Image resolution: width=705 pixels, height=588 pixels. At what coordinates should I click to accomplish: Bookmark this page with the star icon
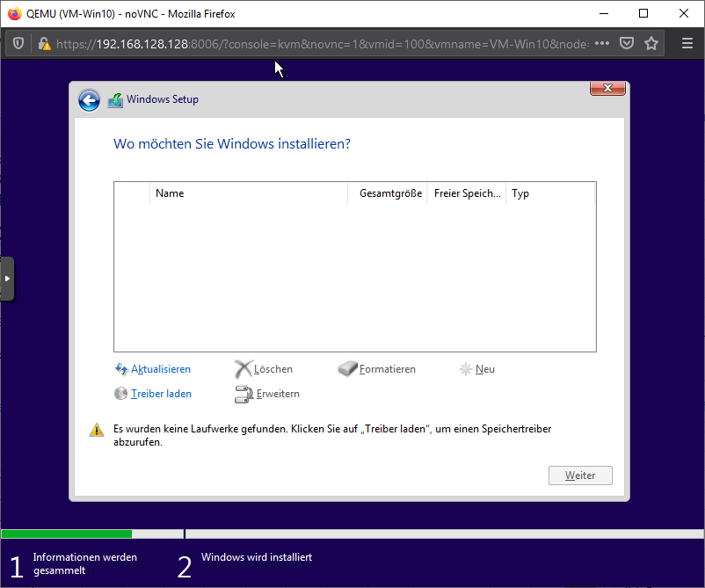pyautogui.click(x=651, y=44)
